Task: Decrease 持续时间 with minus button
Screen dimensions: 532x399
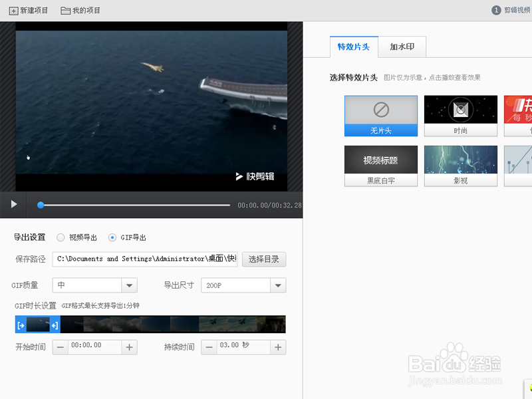Action: click(209, 347)
